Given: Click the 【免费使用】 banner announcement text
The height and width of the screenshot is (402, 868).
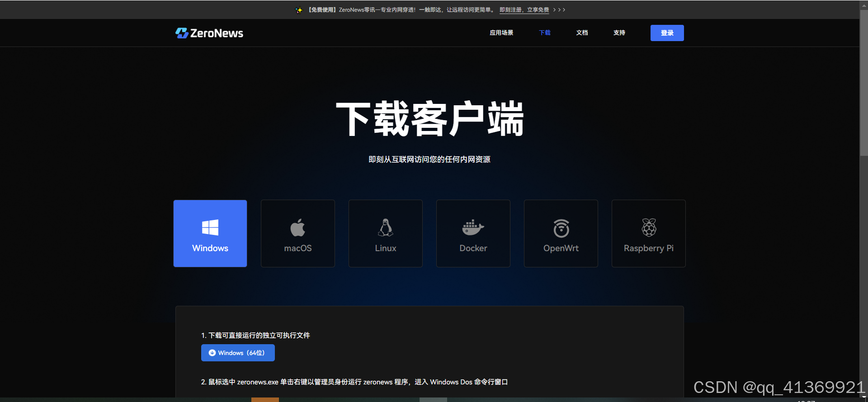Looking at the screenshot, I should [x=402, y=9].
